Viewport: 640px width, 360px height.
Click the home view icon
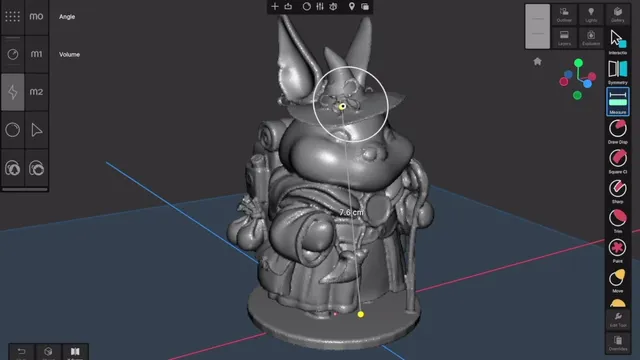pyautogui.click(x=537, y=62)
